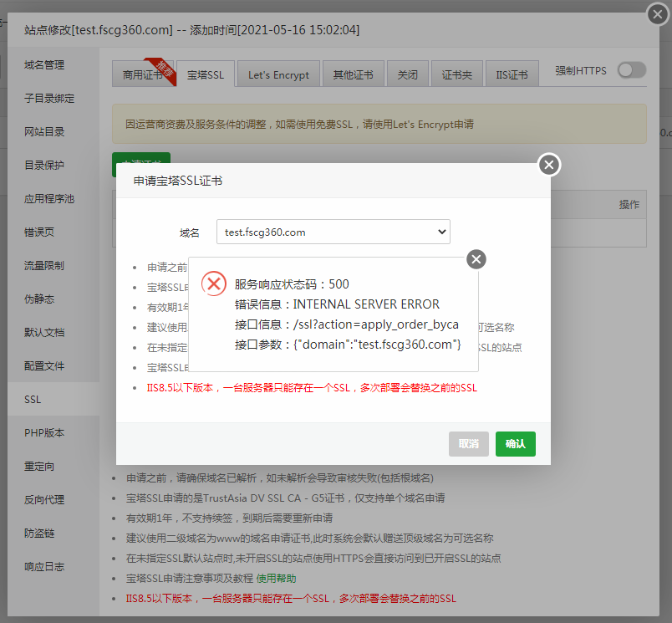Click the red error icon in the popup
672x623 pixels.
pyautogui.click(x=214, y=283)
